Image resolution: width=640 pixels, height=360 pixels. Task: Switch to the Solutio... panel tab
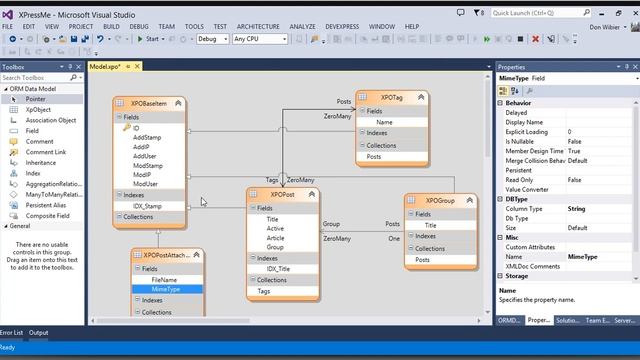coord(567,320)
